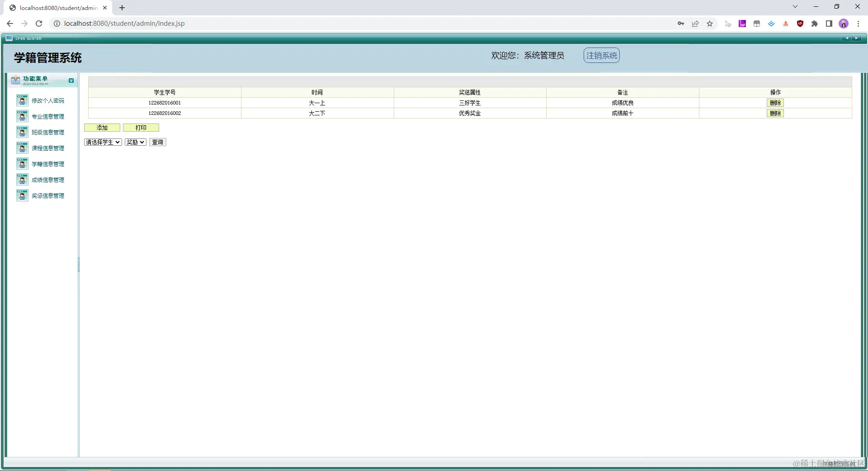The height and width of the screenshot is (471, 868).
Task: Click the 查询 search button
Action: [x=158, y=142]
